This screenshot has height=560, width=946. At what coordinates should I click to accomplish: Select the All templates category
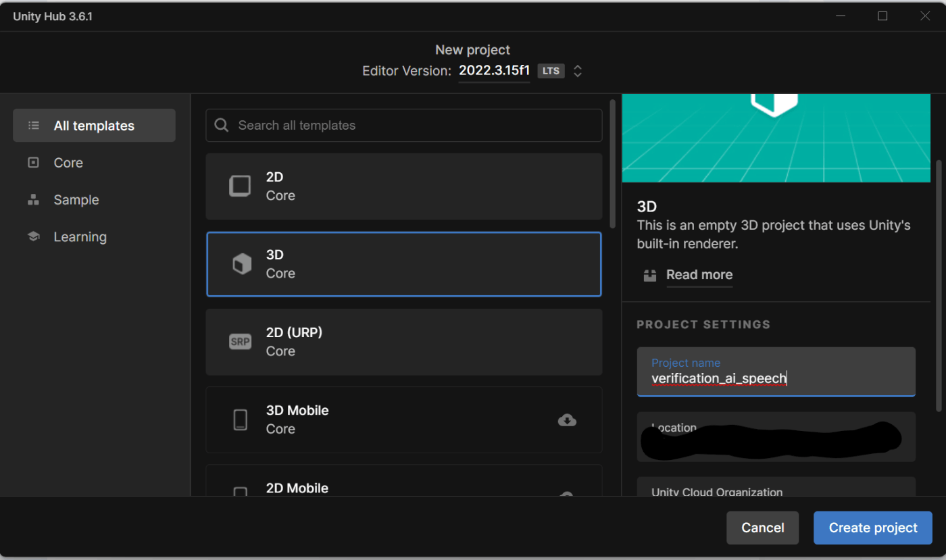94,126
